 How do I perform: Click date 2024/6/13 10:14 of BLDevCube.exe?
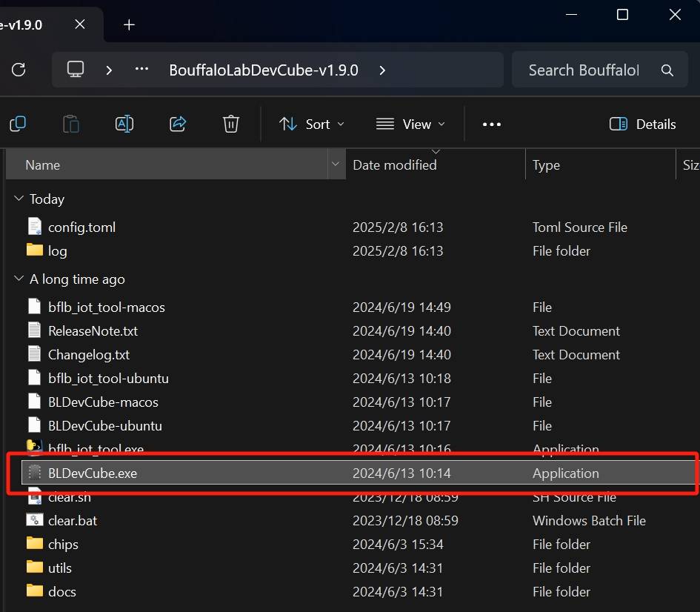pos(401,473)
